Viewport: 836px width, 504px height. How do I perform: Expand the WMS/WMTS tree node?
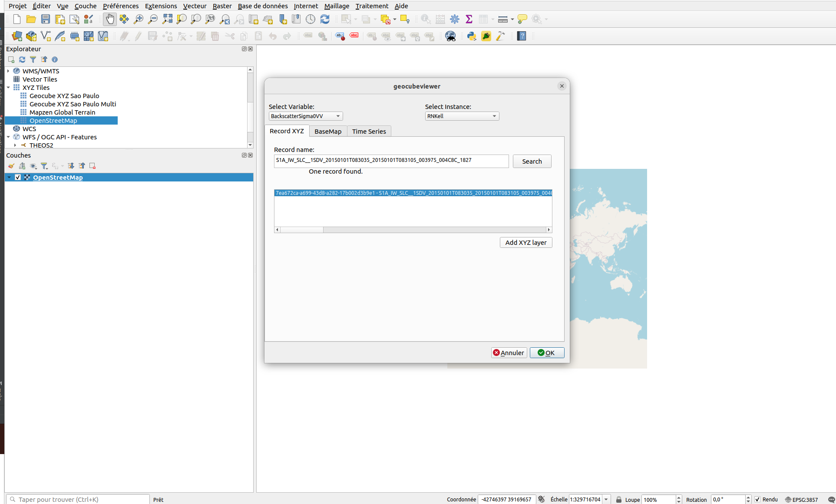pos(8,71)
